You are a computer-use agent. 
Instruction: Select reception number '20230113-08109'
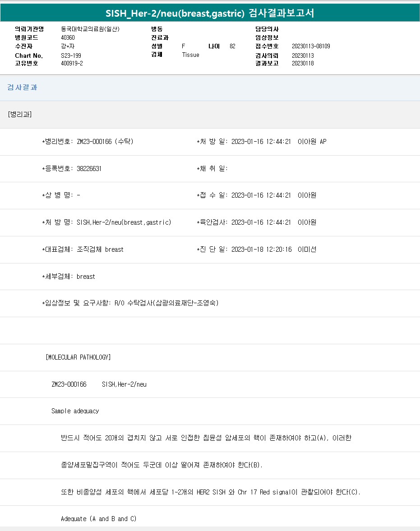coord(311,46)
